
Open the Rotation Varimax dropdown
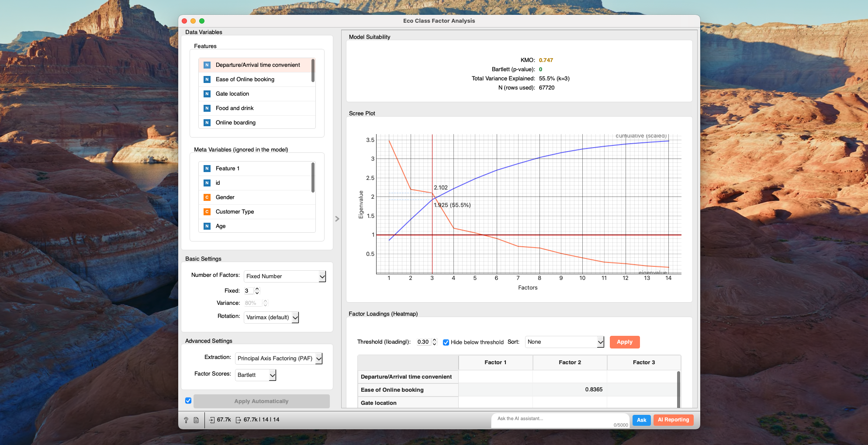(x=271, y=317)
